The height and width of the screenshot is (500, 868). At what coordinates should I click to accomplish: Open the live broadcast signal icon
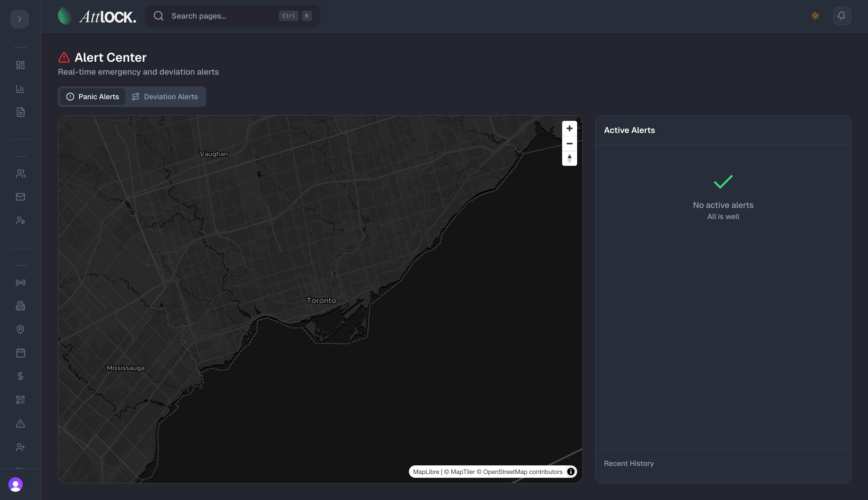click(20, 283)
